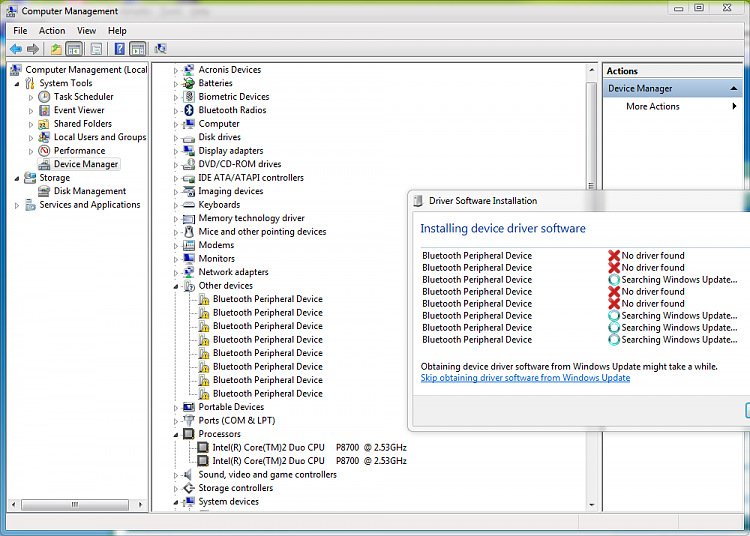
Task: Click the Network adapters icon
Action: point(189,272)
